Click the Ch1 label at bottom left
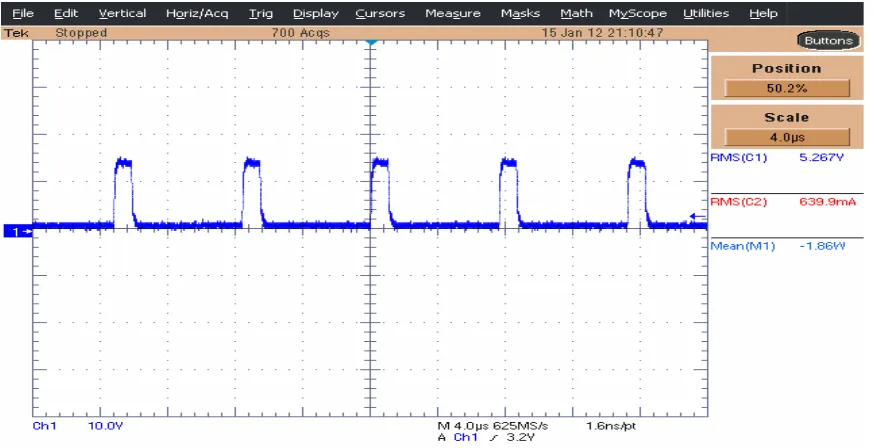The height and width of the screenshot is (448, 874). pyautogui.click(x=45, y=426)
